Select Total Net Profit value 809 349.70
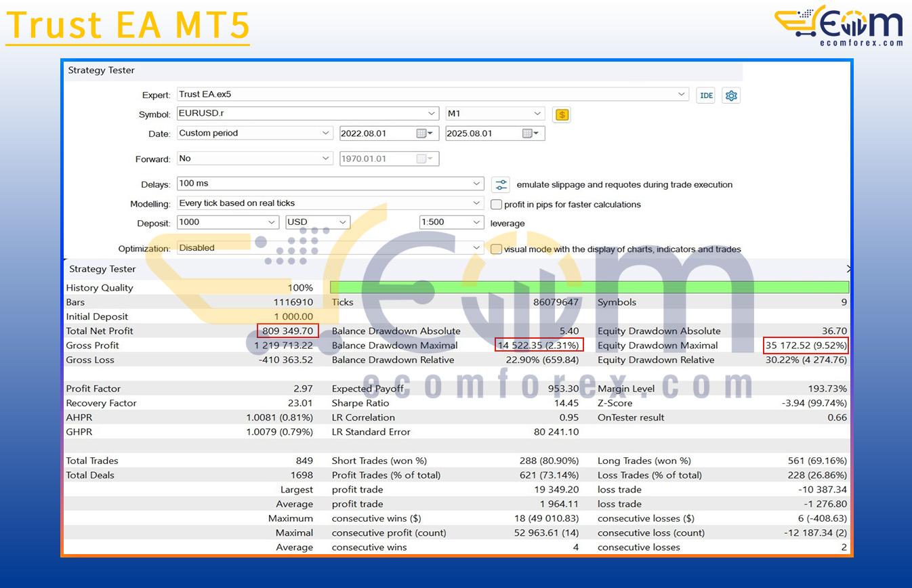Screen dimensions: 912x588 288,331
